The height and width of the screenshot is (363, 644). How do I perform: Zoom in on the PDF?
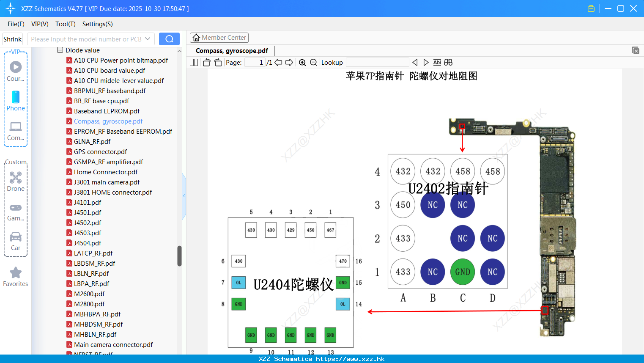[302, 63]
